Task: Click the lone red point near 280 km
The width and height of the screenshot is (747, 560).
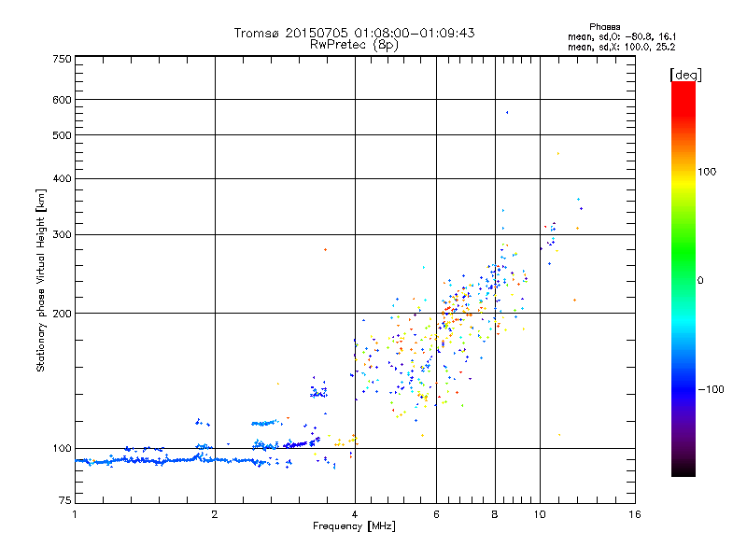Action: 325,249
